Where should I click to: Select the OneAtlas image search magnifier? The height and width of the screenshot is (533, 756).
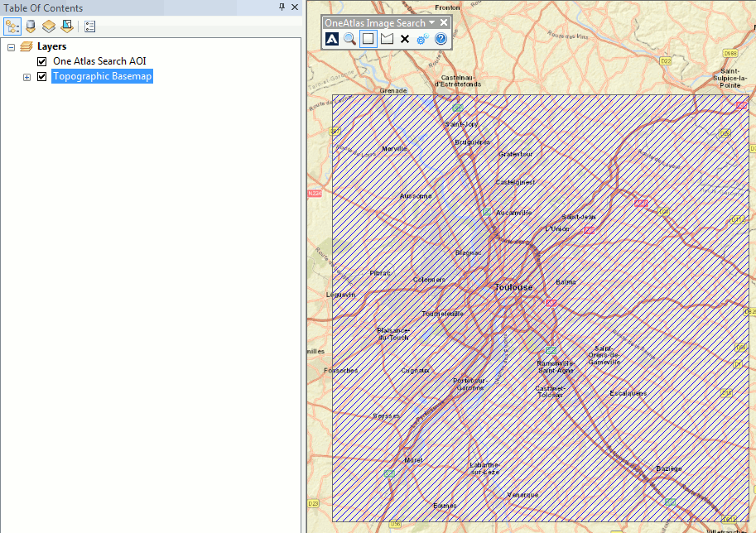pos(349,38)
